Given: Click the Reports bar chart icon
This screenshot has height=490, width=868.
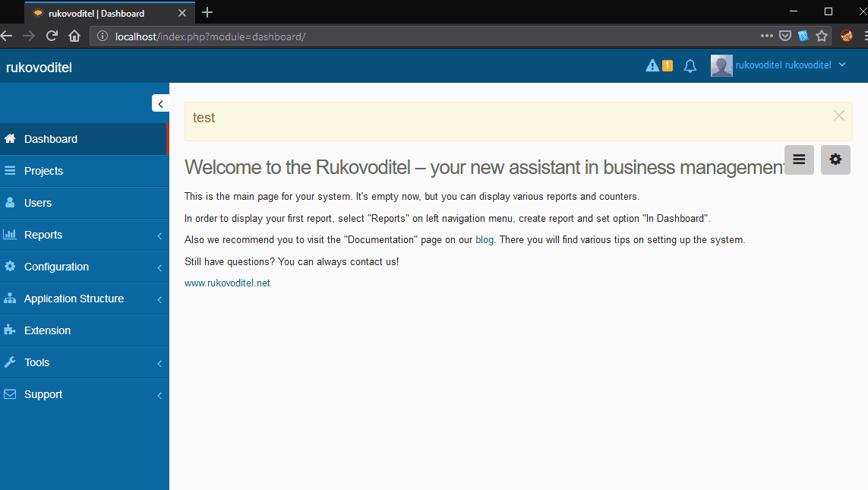Looking at the screenshot, I should tap(10, 234).
